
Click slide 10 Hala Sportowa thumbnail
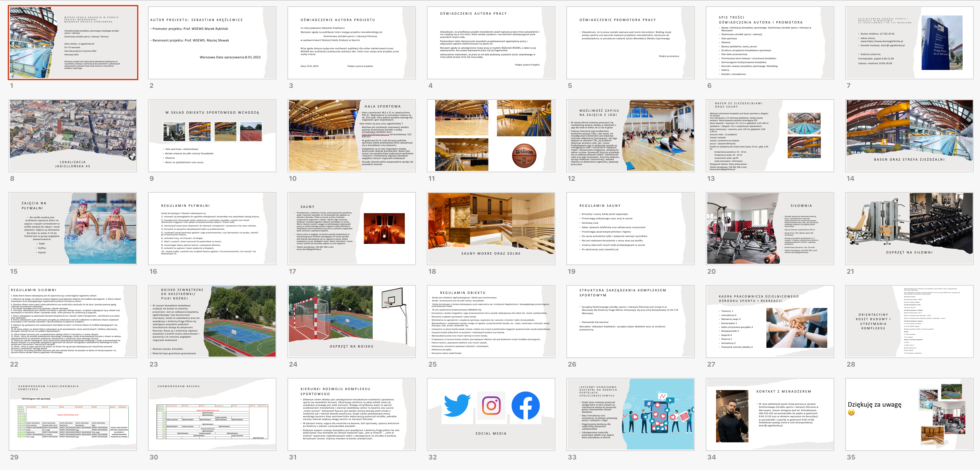(x=351, y=136)
